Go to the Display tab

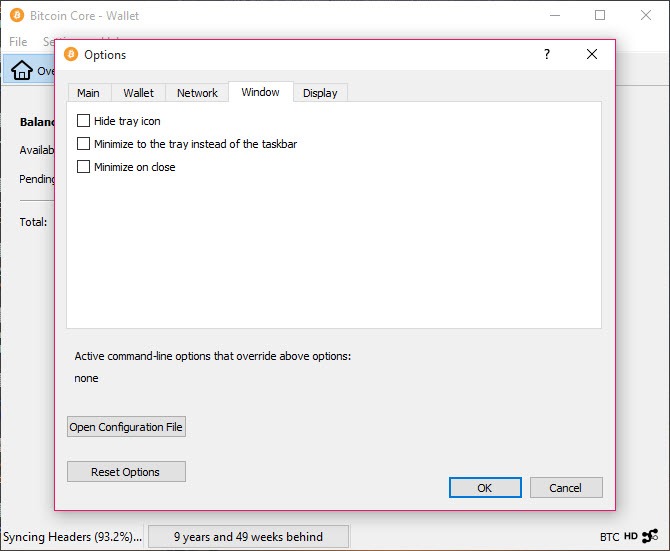[x=320, y=93]
